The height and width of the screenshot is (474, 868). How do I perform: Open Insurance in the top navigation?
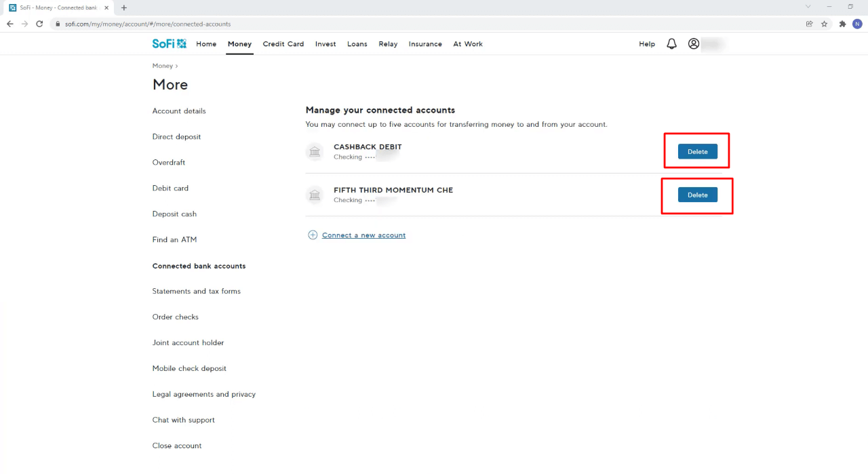click(x=425, y=44)
